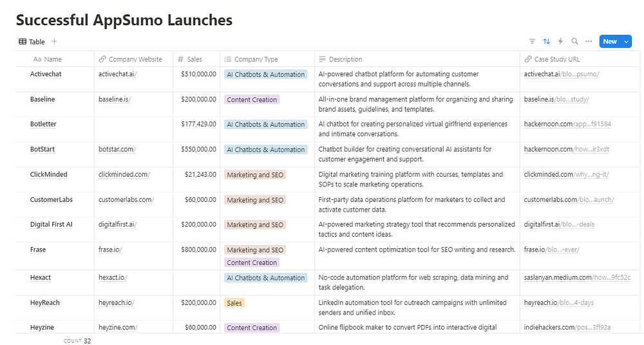Click text icon in Description header
Screen dimensions: 644x345
tap(322, 59)
